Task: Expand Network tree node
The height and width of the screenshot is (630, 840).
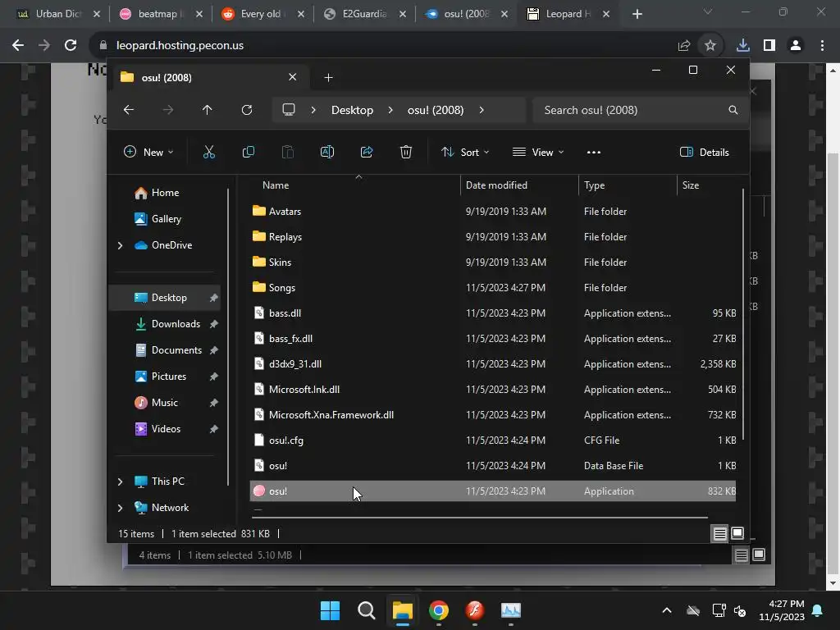Action: tap(120, 508)
